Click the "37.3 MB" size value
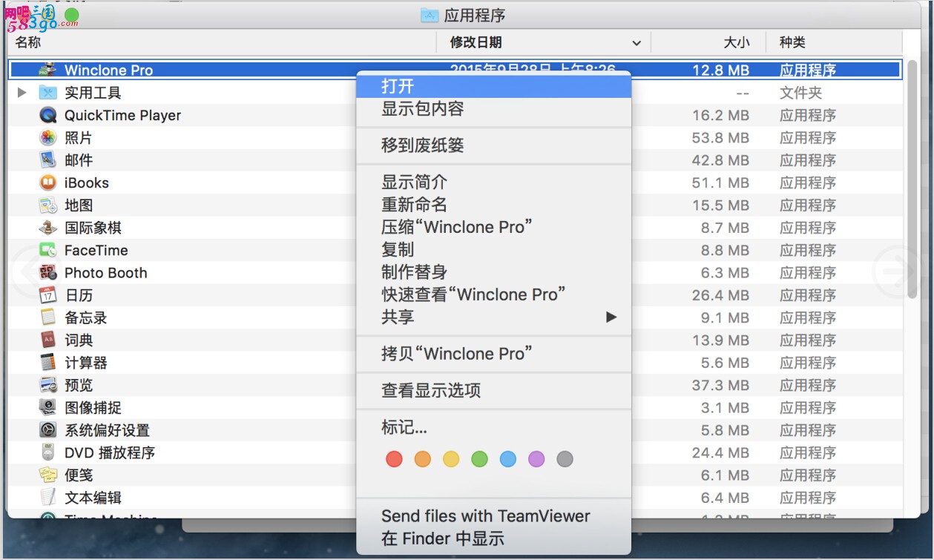This screenshot has width=934, height=560. point(720,385)
